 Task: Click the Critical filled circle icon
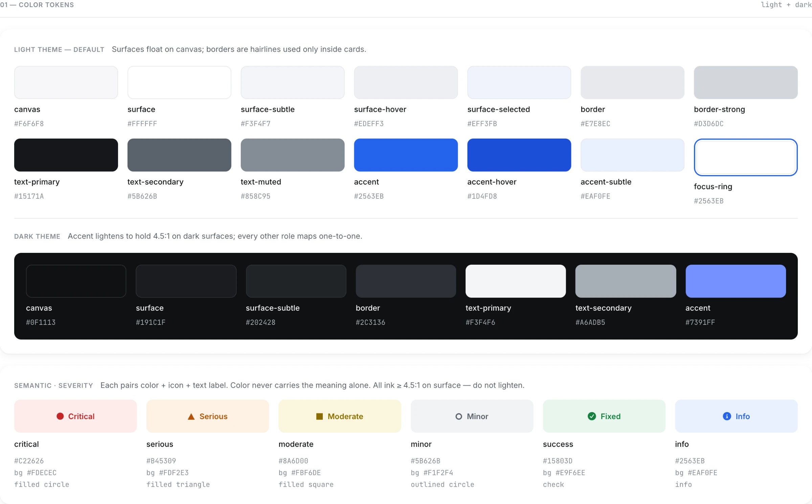point(60,416)
